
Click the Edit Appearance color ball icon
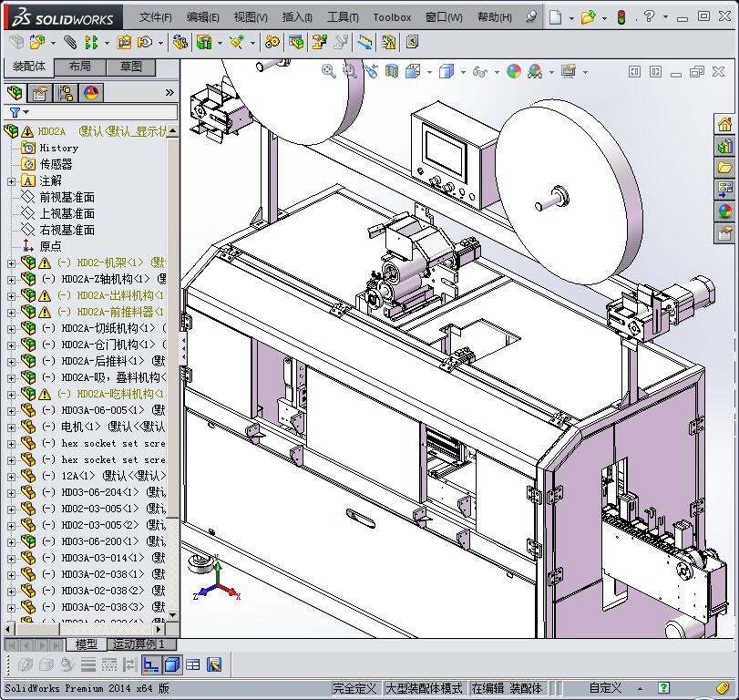(513, 71)
